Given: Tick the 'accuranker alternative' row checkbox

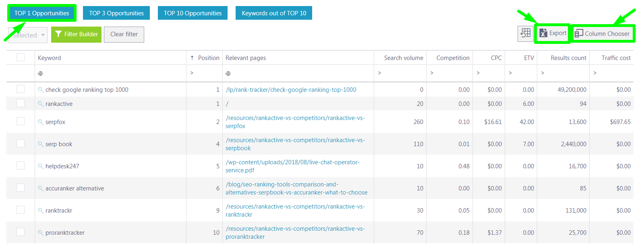Looking at the screenshot, I should click(21, 188).
